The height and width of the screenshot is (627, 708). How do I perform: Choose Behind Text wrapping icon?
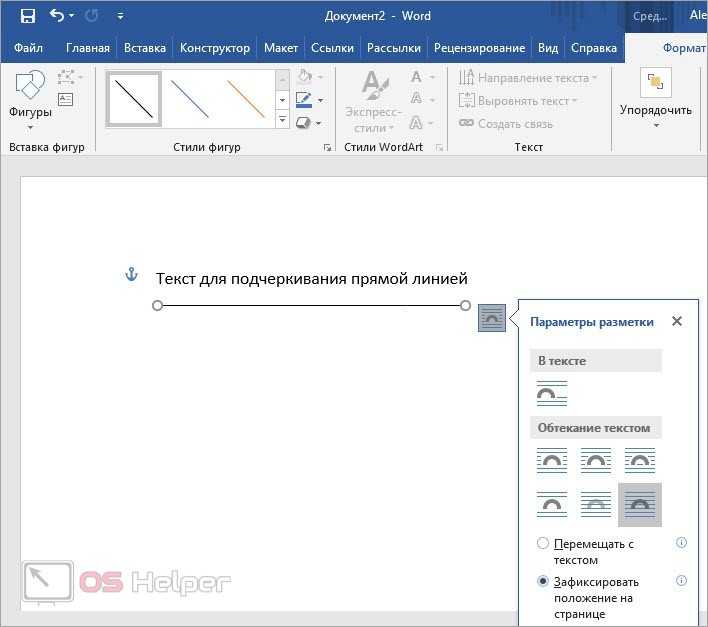pyautogui.click(x=596, y=504)
